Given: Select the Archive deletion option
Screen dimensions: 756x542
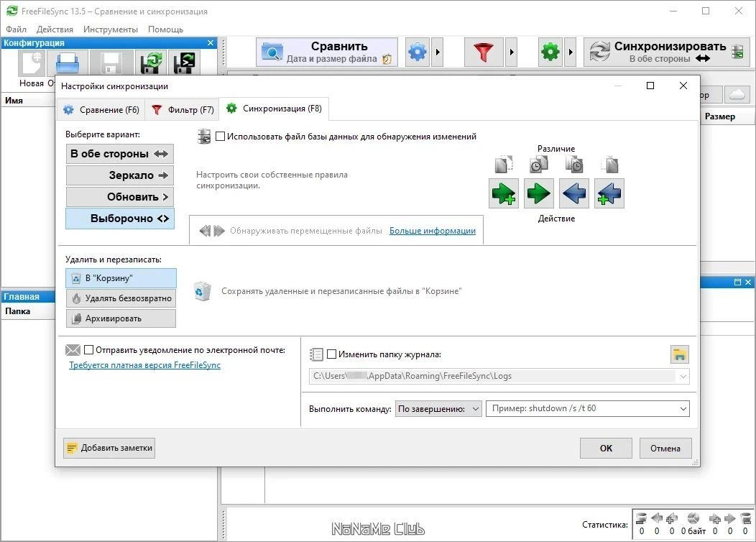Looking at the screenshot, I should pyautogui.click(x=121, y=318).
